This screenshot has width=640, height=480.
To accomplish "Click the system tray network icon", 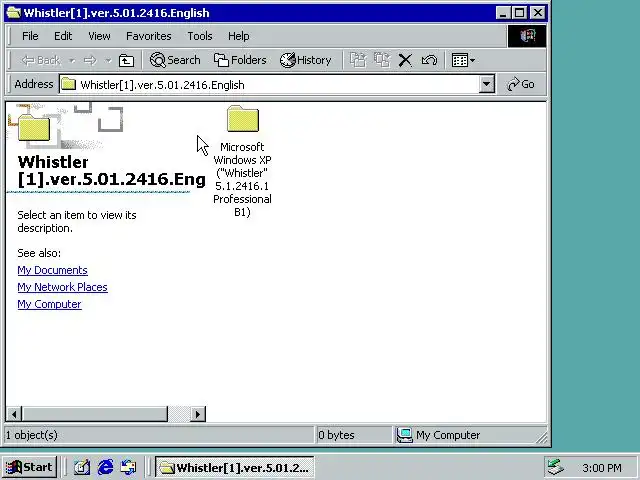I will pyautogui.click(x=556, y=468).
